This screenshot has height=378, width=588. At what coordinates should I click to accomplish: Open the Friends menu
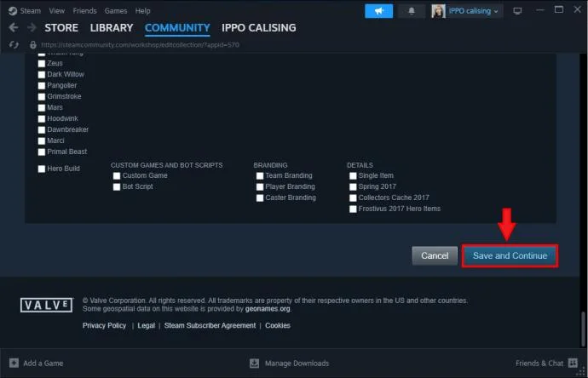click(84, 11)
